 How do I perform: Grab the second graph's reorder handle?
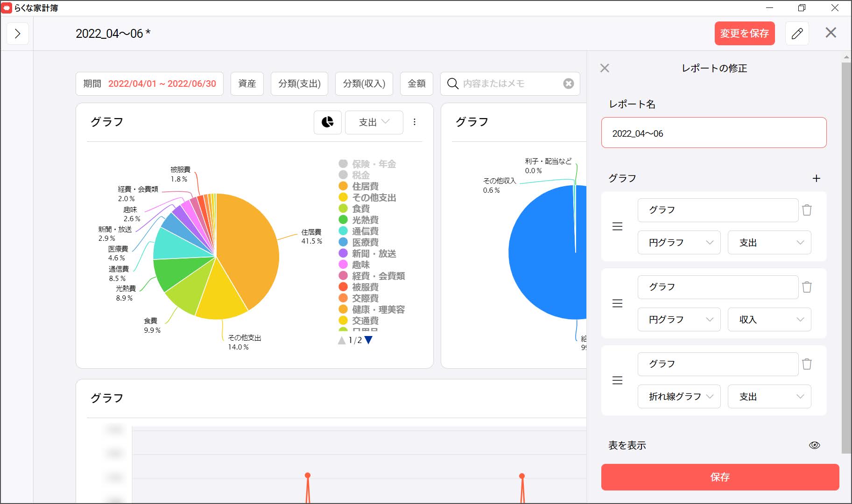[x=617, y=304]
